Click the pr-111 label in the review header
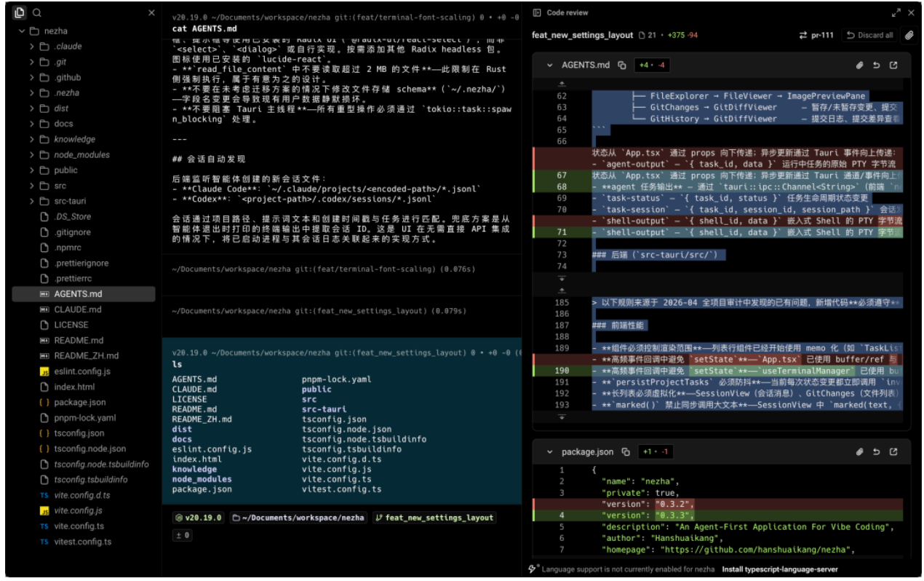Image resolution: width=924 pixels, height=581 pixels. click(823, 35)
